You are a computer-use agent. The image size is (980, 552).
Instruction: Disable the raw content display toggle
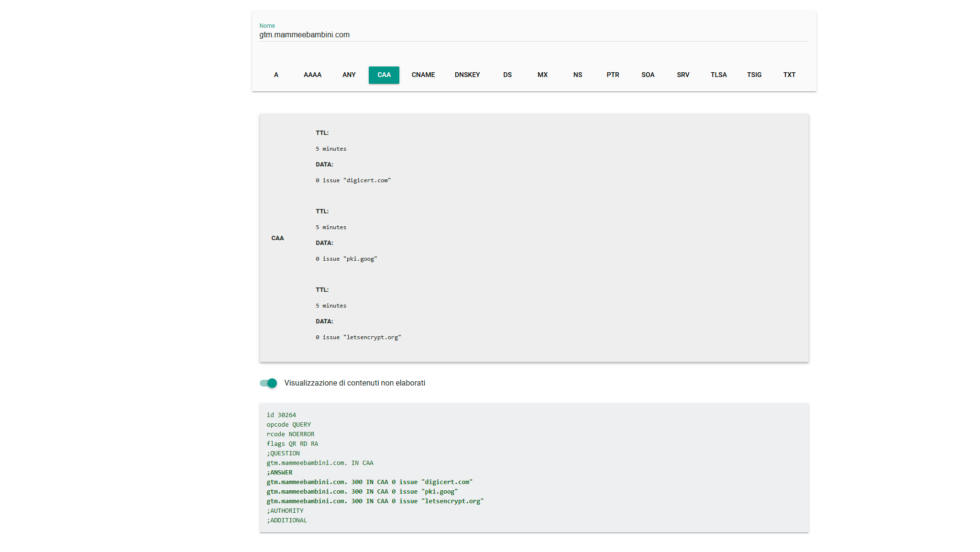[268, 383]
